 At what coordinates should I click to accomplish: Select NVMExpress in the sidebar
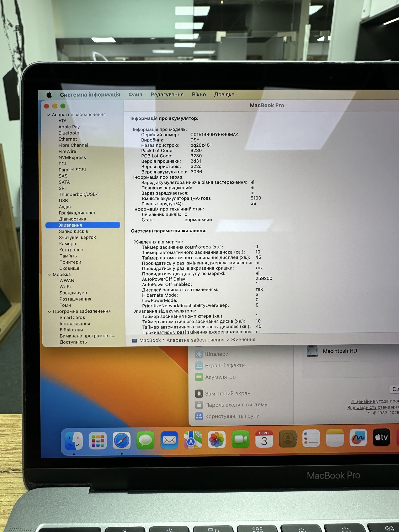click(x=72, y=158)
